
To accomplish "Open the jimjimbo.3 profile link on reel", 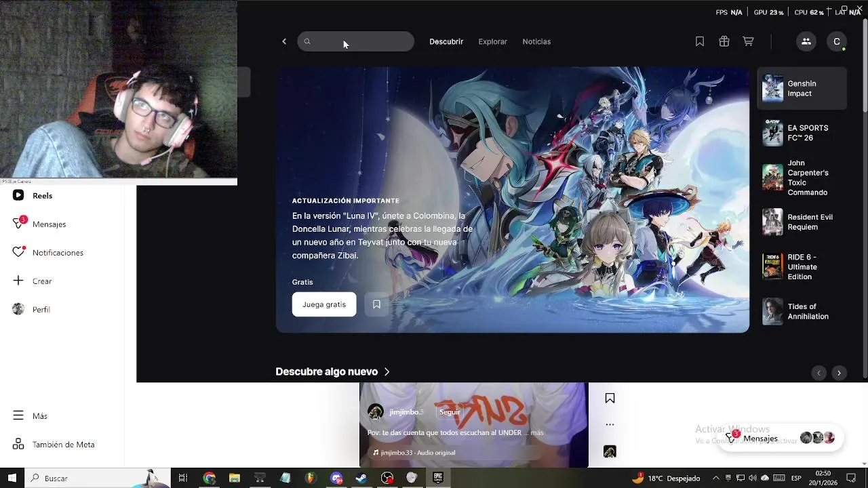I will click(406, 411).
